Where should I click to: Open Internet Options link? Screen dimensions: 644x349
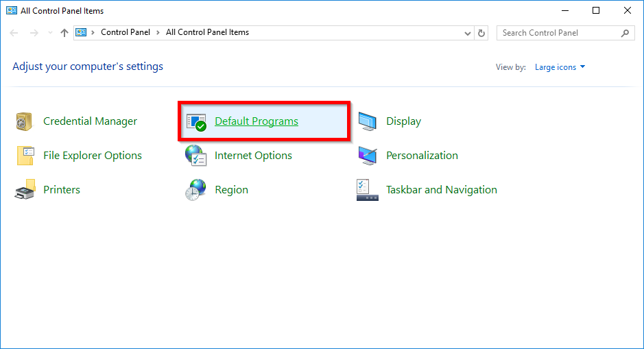pyautogui.click(x=253, y=156)
